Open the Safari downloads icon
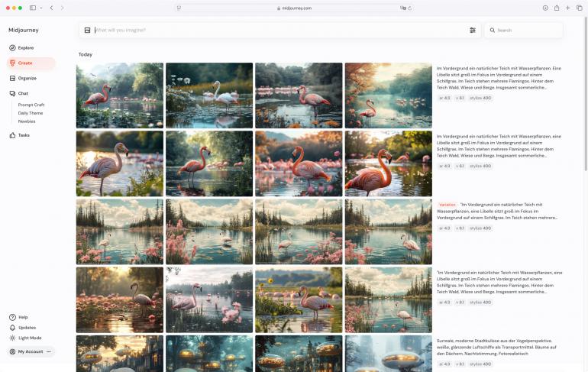The image size is (588, 372). [545, 8]
